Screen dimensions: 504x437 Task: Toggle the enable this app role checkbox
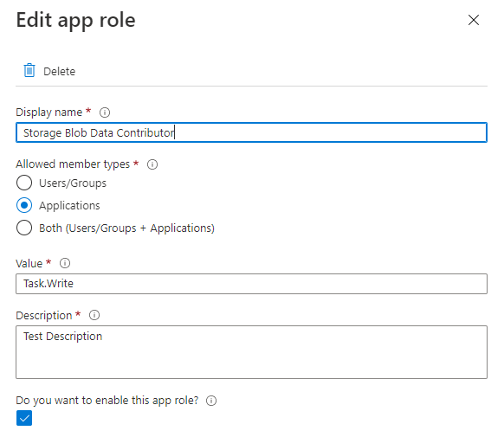tap(24, 418)
